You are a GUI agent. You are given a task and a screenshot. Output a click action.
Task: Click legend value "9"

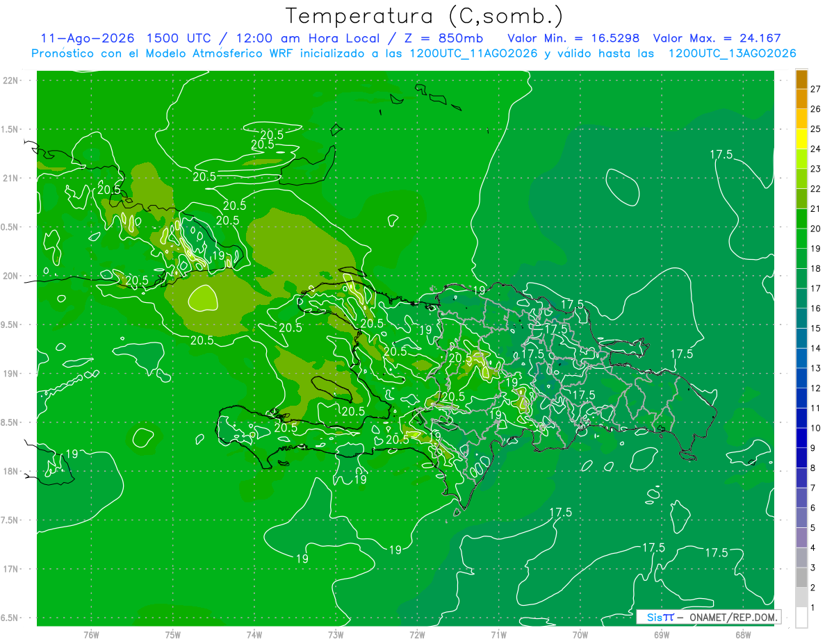click(x=813, y=448)
